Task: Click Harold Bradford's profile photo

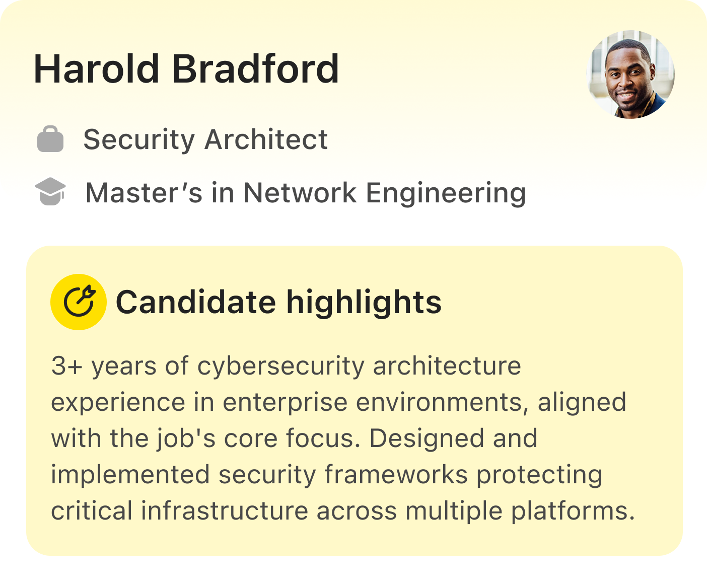Action: [630, 75]
